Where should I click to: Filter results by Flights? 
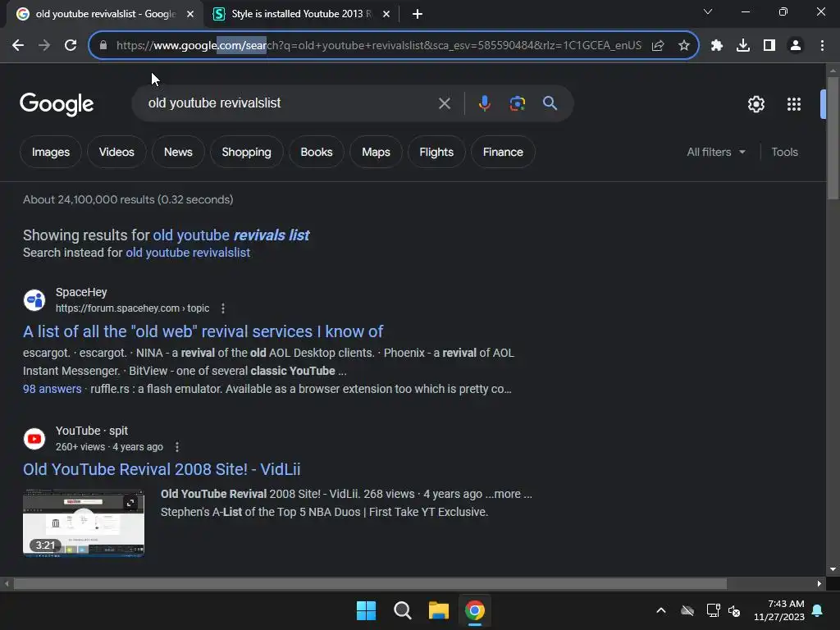click(436, 152)
